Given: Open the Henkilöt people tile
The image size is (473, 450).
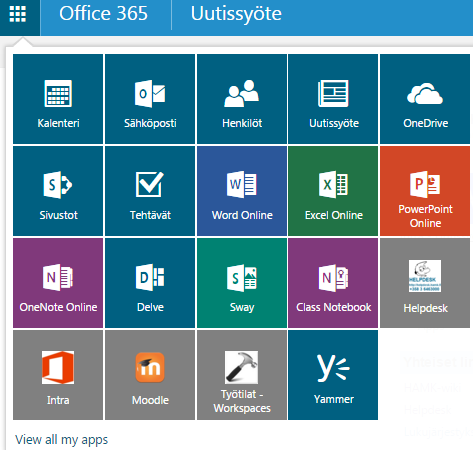Looking at the screenshot, I should (242, 99).
